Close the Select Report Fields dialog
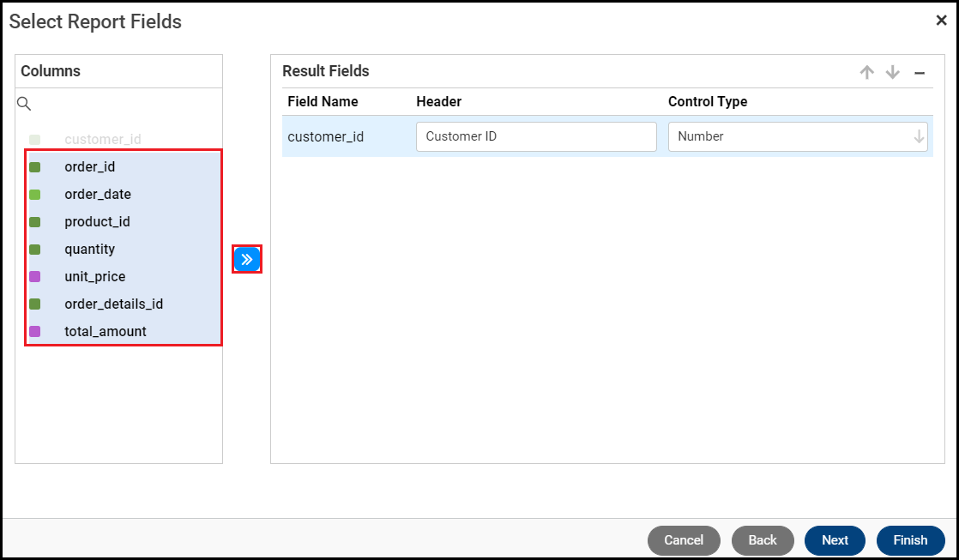 click(941, 21)
